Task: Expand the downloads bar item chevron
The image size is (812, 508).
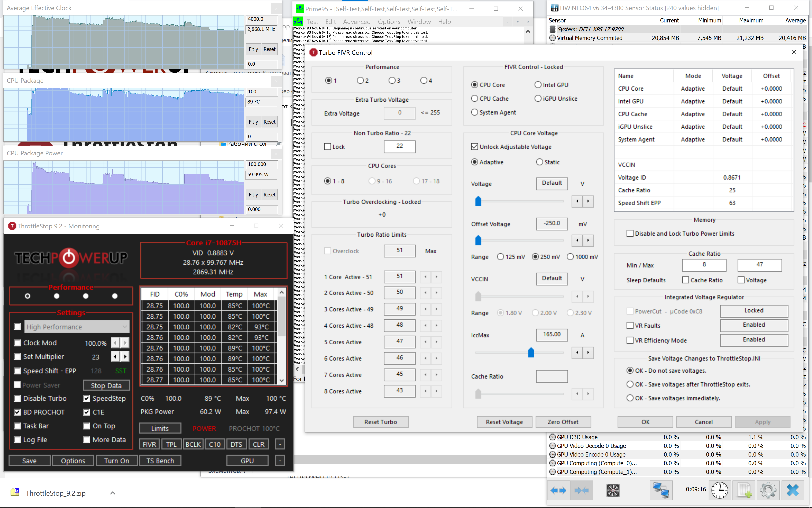Action: point(113,493)
